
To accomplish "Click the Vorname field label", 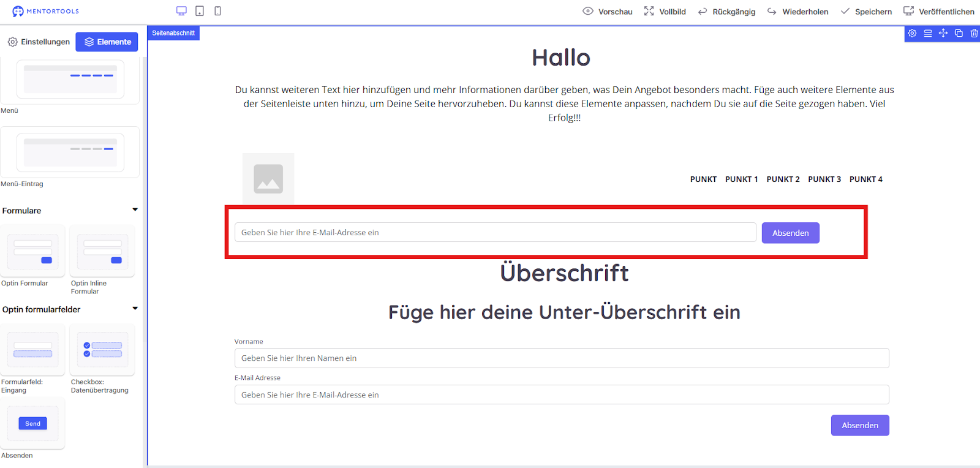I will click(249, 342).
